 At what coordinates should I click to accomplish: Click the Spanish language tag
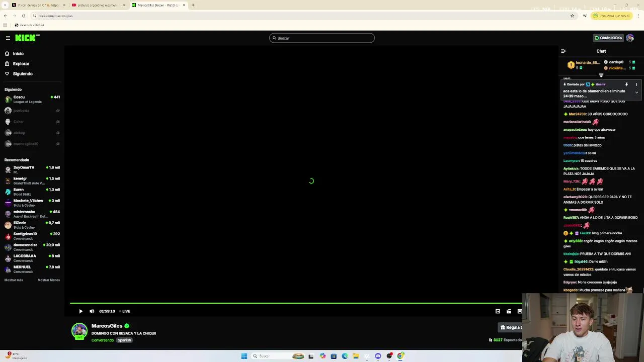[124, 340]
